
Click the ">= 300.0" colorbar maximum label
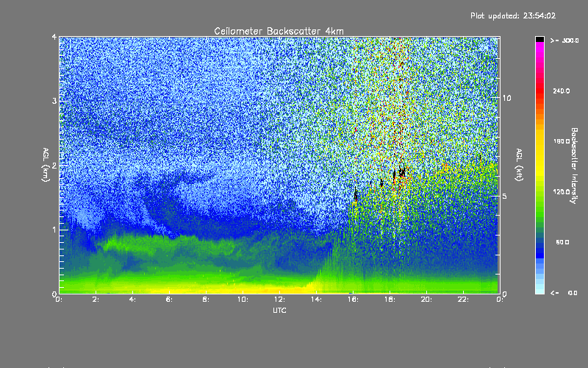(x=564, y=40)
